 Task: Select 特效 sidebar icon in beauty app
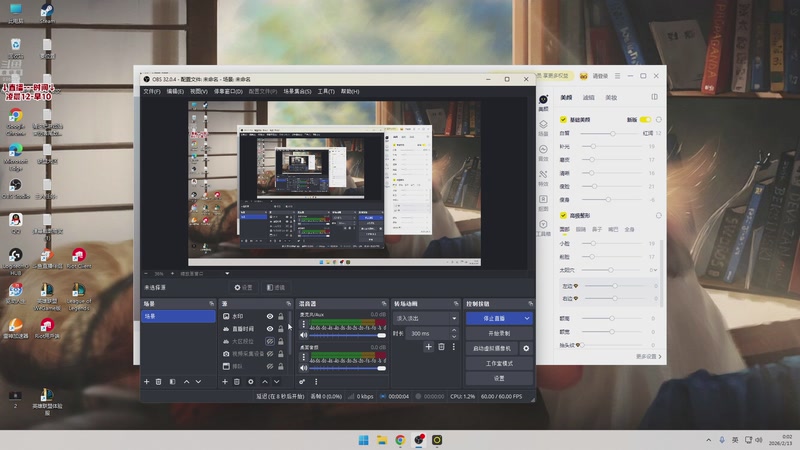coord(543,178)
